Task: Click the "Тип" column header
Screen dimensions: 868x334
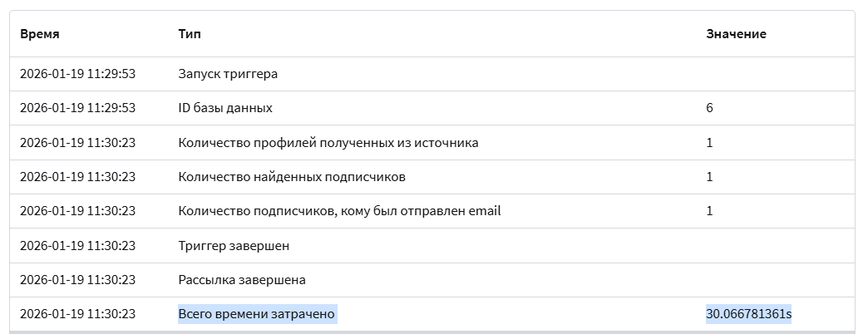Action: tap(190, 34)
